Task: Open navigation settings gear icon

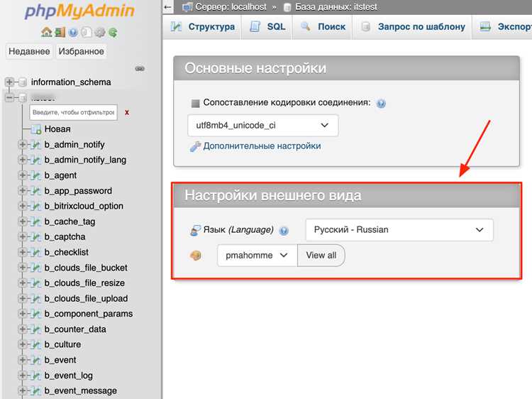Action: coord(100,32)
